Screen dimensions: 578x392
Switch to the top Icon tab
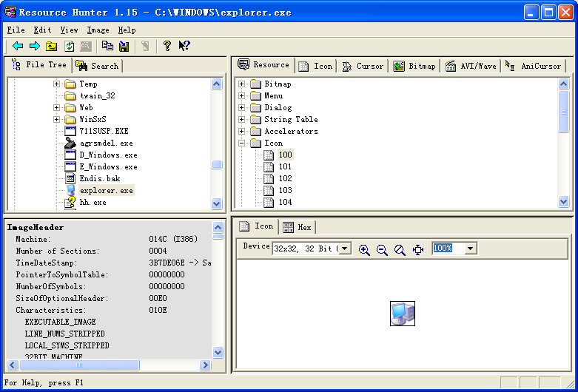(315, 67)
